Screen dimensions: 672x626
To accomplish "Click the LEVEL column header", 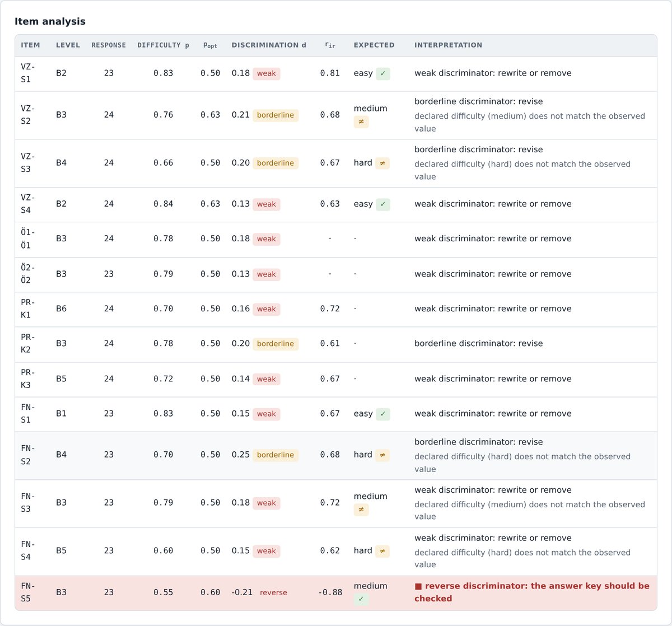I will coord(68,45).
